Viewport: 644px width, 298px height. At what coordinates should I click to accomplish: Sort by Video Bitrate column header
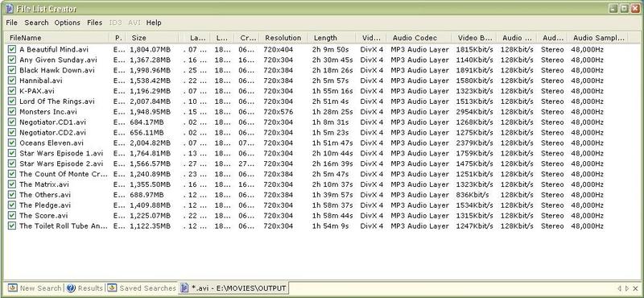[x=474, y=38]
